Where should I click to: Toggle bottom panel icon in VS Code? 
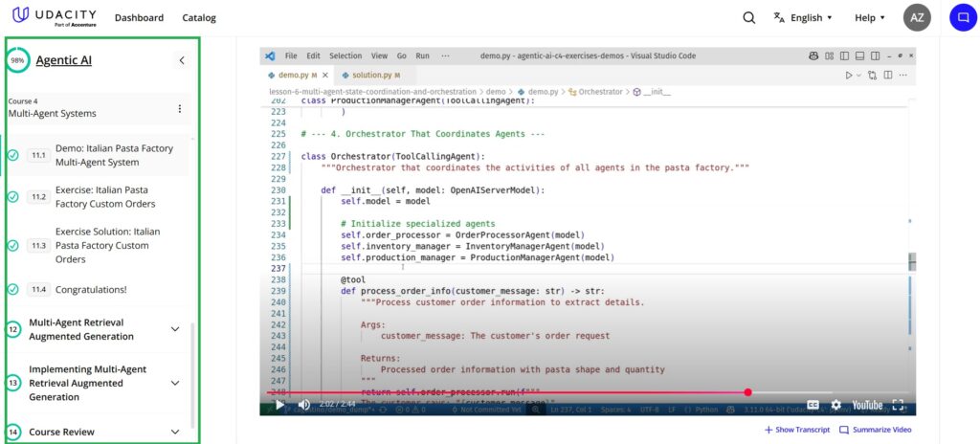pyautogui.click(x=859, y=55)
